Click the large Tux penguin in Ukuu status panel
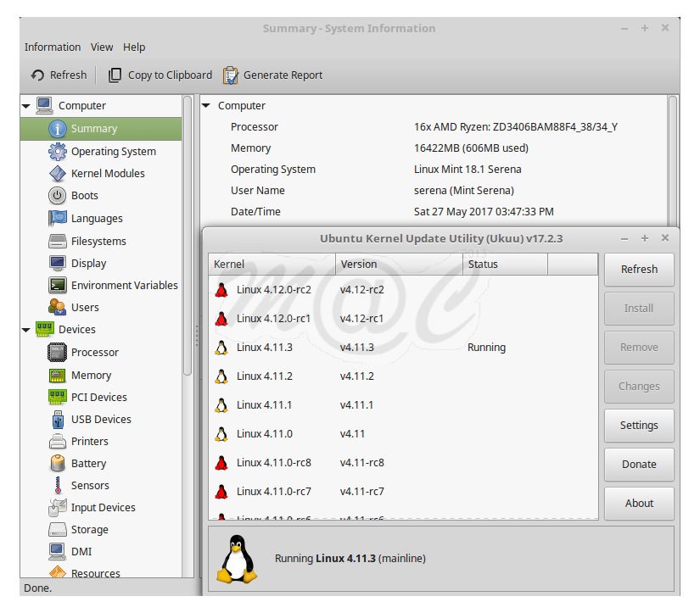The width and height of the screenshot is (700, 613). pos(237,559)
